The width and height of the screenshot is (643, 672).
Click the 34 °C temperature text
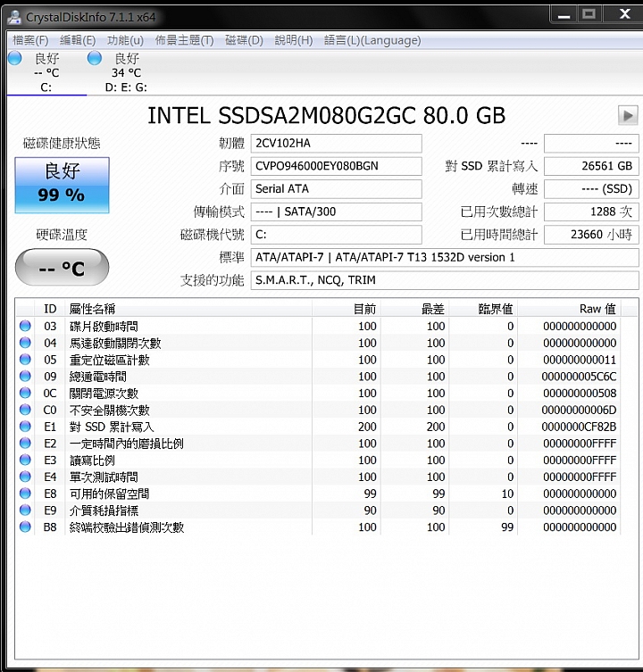click(126, 73)
